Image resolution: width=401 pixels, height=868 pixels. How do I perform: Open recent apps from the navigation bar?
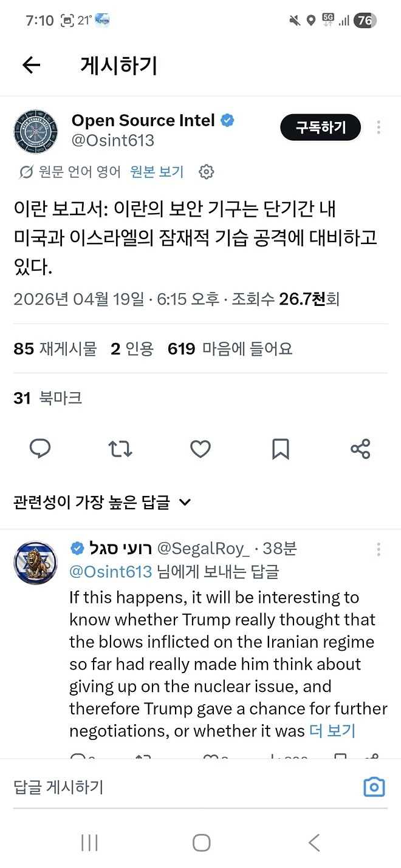(x=89, y=843)
